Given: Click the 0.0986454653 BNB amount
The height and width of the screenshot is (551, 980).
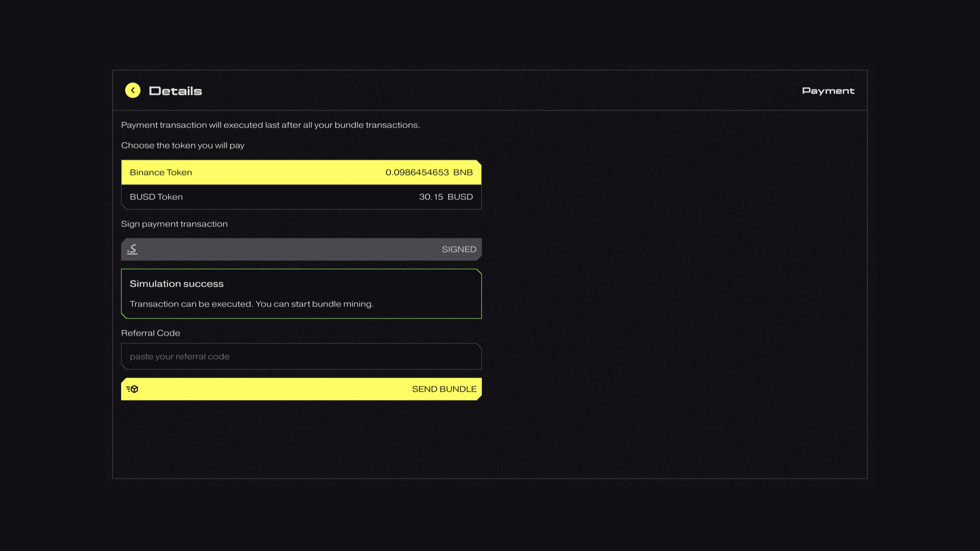Looking at the screenshot, I should (429, 172).
